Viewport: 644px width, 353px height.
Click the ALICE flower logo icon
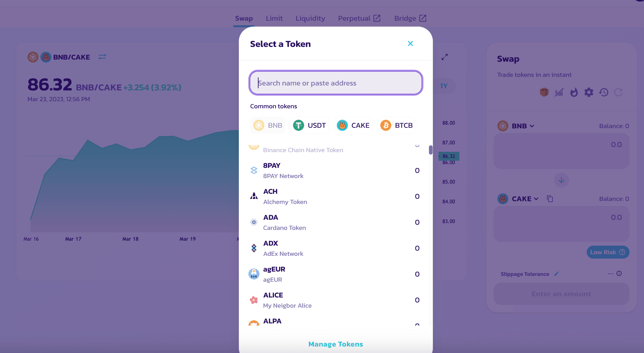254,300
